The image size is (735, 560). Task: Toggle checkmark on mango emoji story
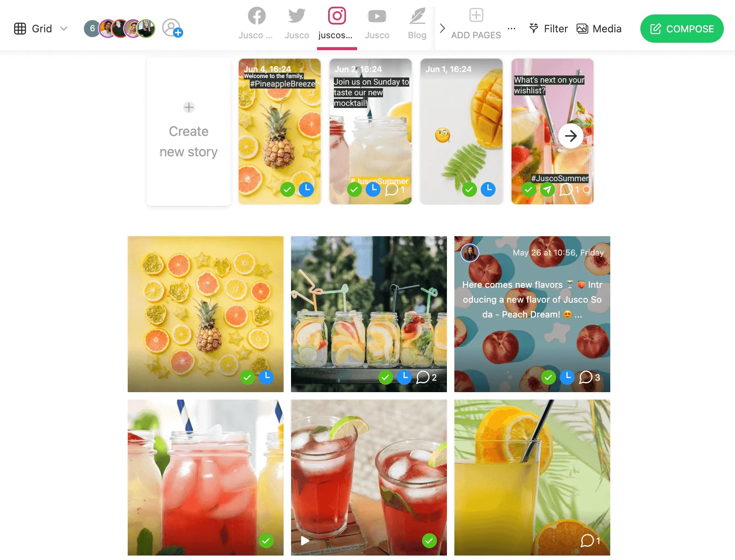click(x=469, y=189)
